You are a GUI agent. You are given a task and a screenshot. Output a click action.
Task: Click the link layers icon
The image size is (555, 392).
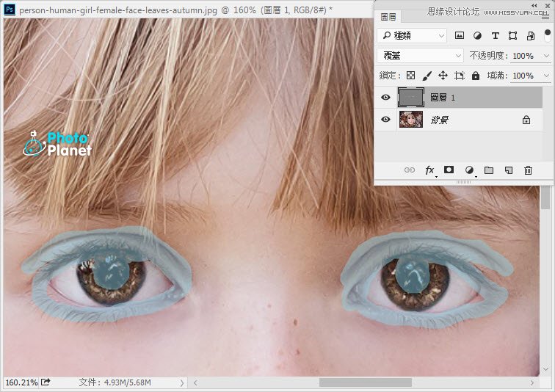pos(410,170)
